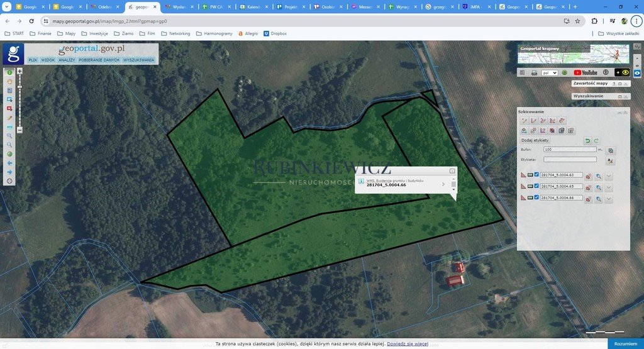
Task: Click the XYH coordinates tool
Action: click(x=9, y=126)
